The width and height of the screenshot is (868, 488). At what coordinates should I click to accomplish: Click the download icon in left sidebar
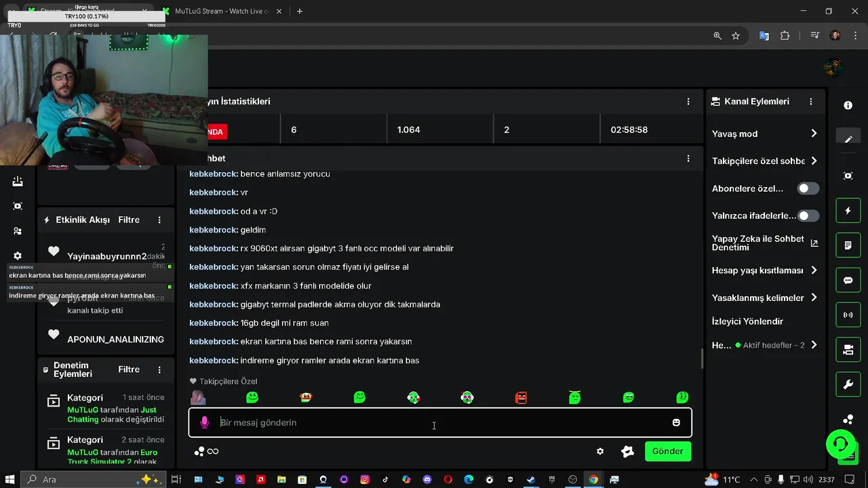coord(18,181)
